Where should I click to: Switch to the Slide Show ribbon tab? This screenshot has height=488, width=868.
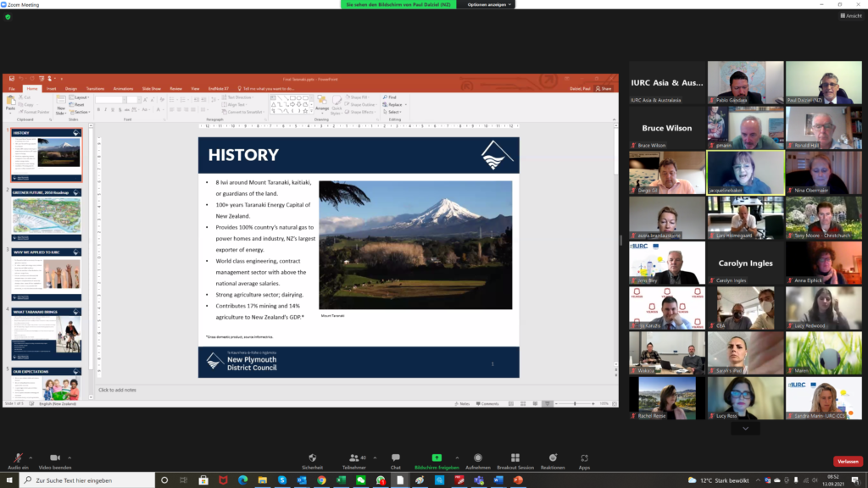pyautogui.click(x=151, y=88)
